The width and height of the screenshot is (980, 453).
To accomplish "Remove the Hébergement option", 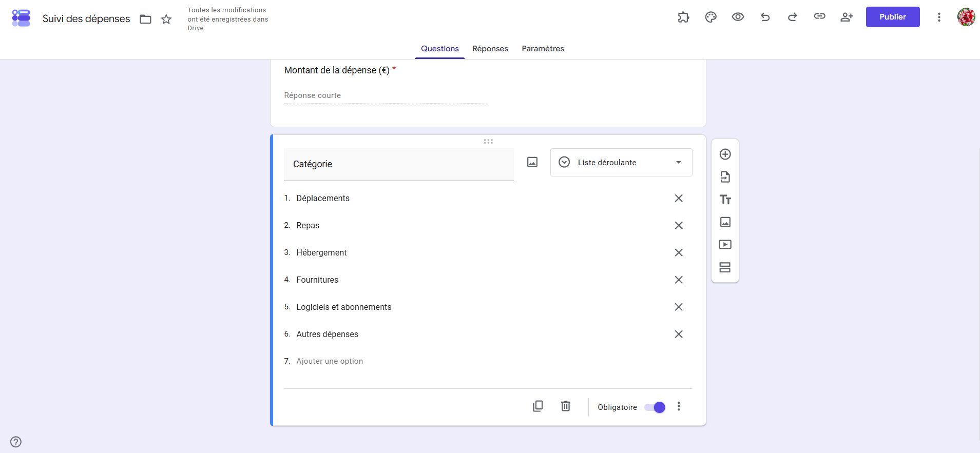I will (679, 252).
